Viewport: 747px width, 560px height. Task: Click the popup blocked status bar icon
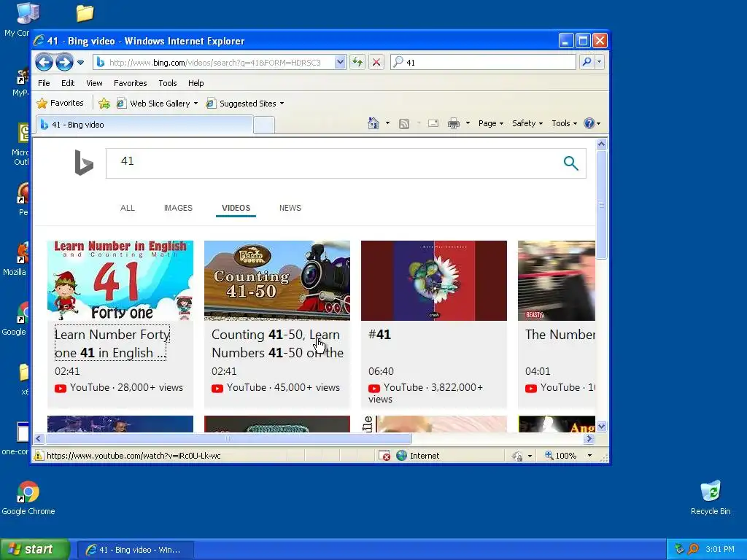tap(384, 456)
